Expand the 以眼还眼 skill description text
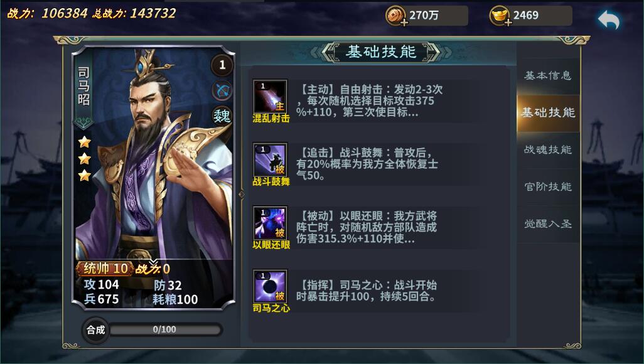 [x=367, y=227]
